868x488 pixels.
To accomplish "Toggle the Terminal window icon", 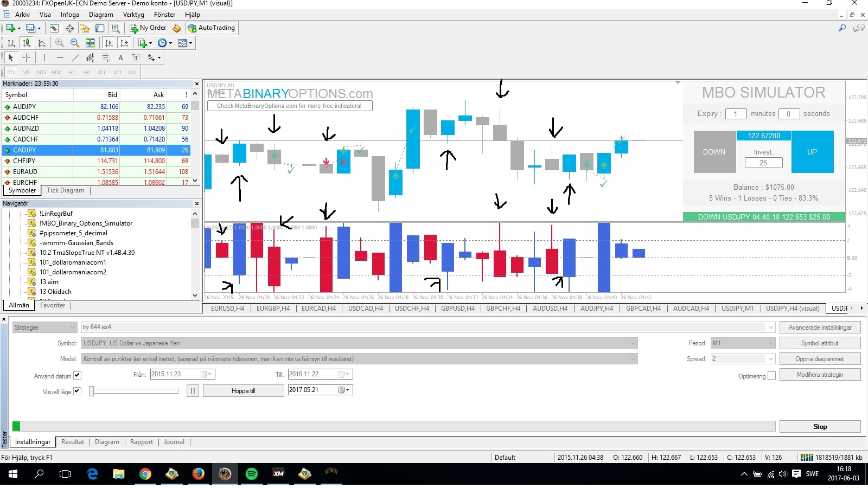I will pyautogui.click(x=100, y=28).
